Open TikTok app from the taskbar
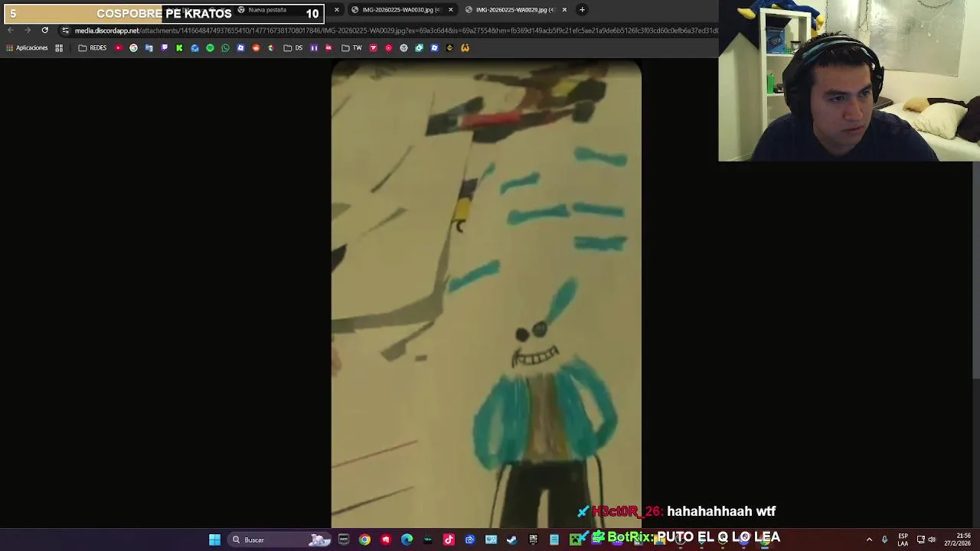Image resolution: width=980 pixels, height=551 pixels. [449, 540]
